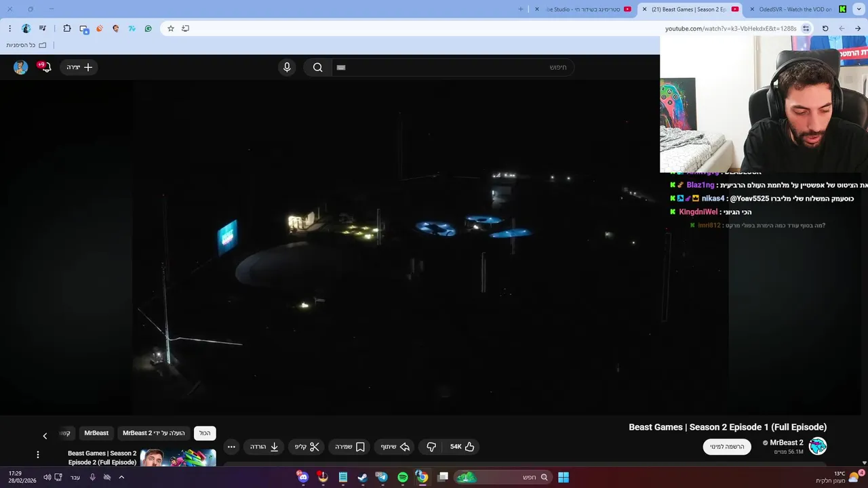The width and height of the screenshot is (868, 488).
Task: Open Episode 2 suggested video thumbnail
Action: [178, 458]
